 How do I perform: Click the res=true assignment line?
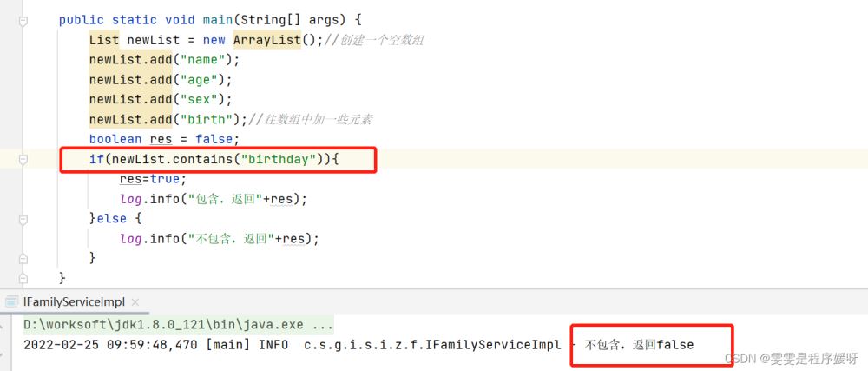pyautogui.click(x=153, y=179)
